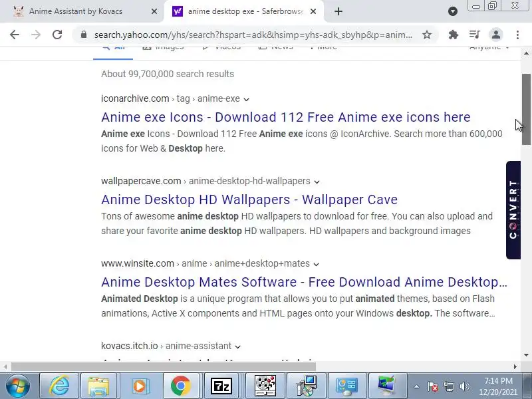The width and height of the screenshot is (532, 399).
Task: Show hidden system tray icons
Action: click(x=417, y=386)
